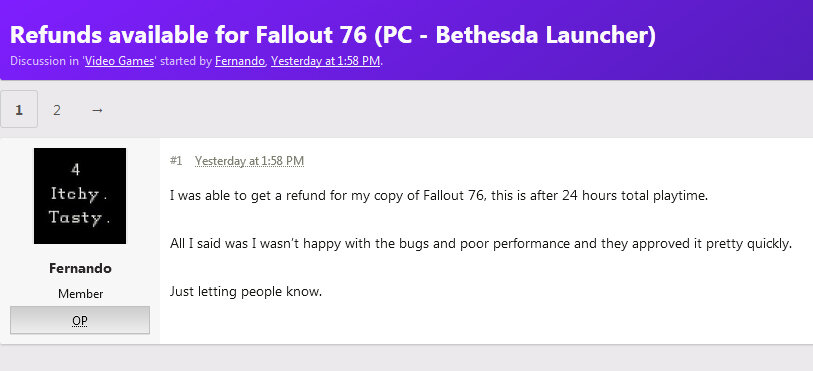813x371 pixels.
Task: Click thread start date link in header
Action: tap(326, 61)
